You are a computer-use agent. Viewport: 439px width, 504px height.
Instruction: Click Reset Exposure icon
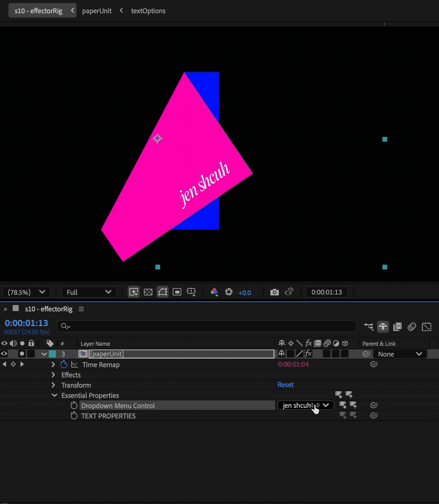229,292
